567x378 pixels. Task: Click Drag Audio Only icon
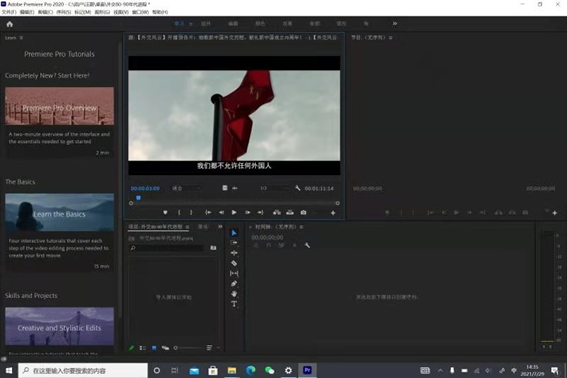(235, 188)
